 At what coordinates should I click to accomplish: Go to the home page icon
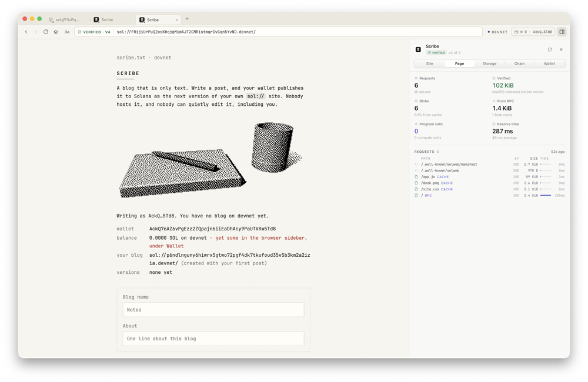pos(56,32)
